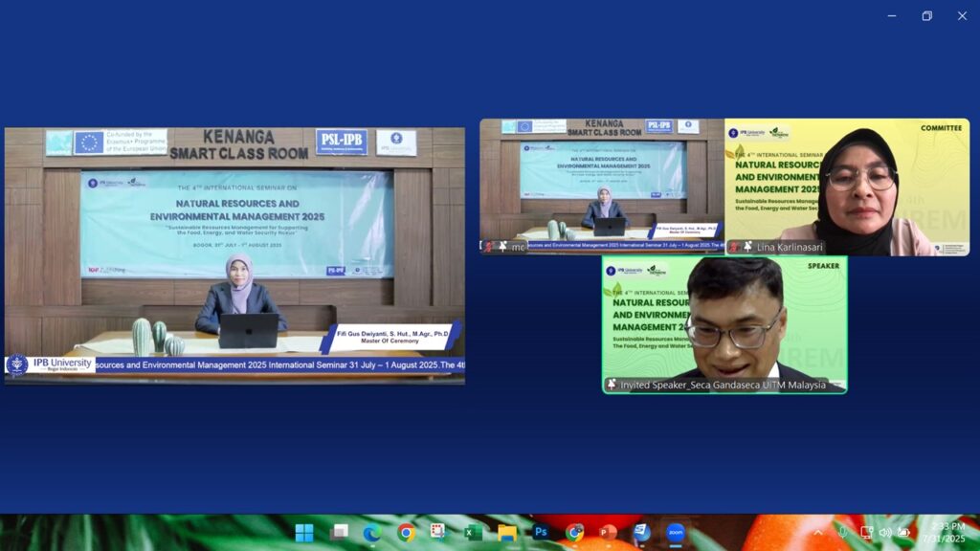Select Lina Karlinasari's video tile
Viewport: 980px width, 551px height.
[x=847, y=187]
